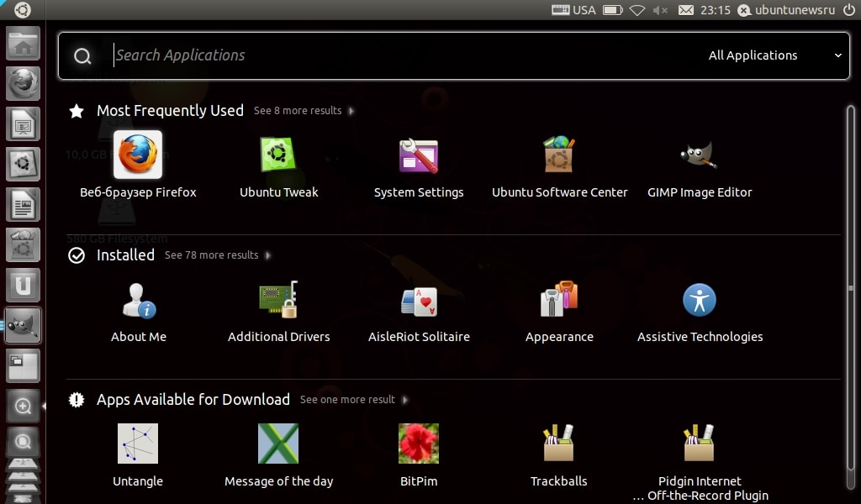Open the Workspace Switcher
The width and height of the screenshot is (861, 504).
pyautogui.click(x=23, y=365)
